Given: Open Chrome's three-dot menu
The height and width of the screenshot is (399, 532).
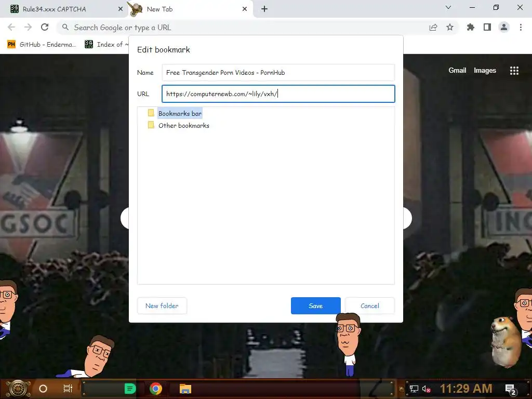Looking at the screenshot, I should coord(521,27).
